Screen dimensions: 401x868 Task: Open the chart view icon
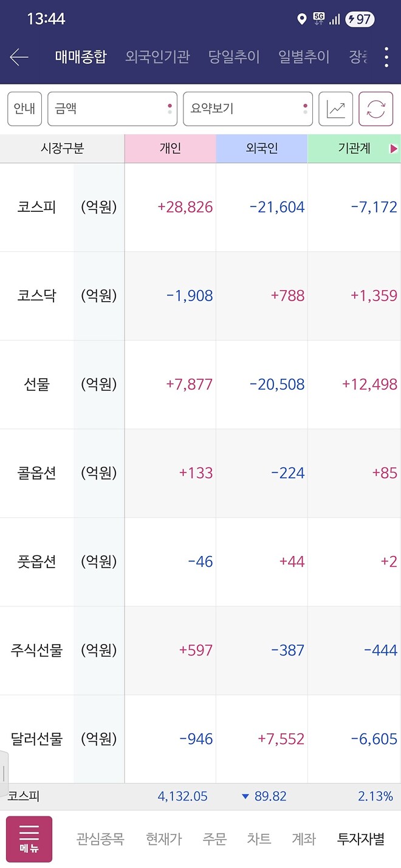(x=336, y=108)
